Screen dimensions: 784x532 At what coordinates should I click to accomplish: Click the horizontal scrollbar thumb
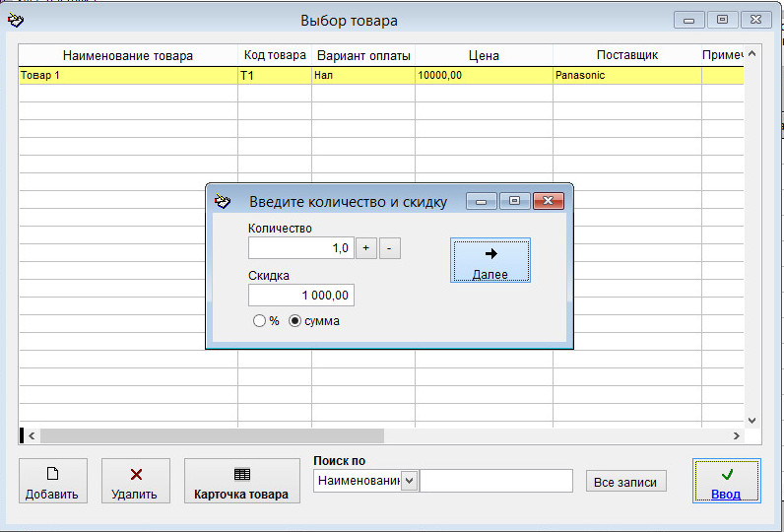(212, 436)
